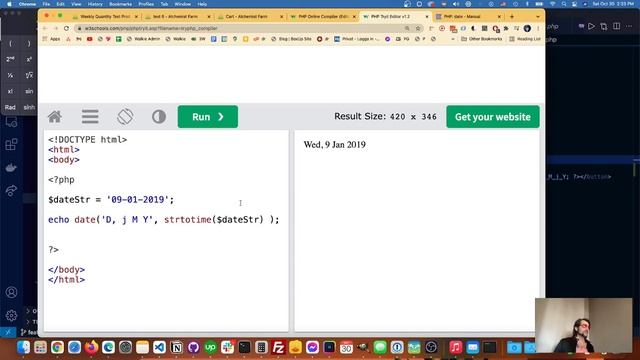Open Messenger from the Dock

point(312,347)
